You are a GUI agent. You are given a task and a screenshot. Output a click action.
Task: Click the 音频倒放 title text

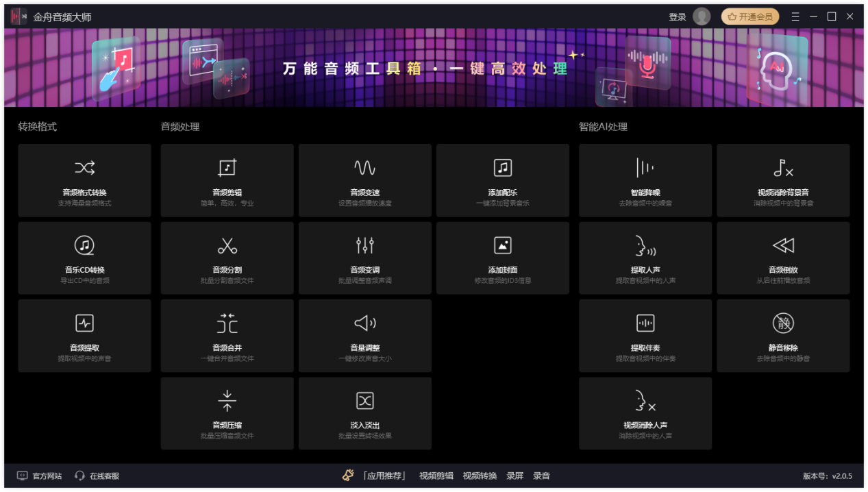[783, 270]
